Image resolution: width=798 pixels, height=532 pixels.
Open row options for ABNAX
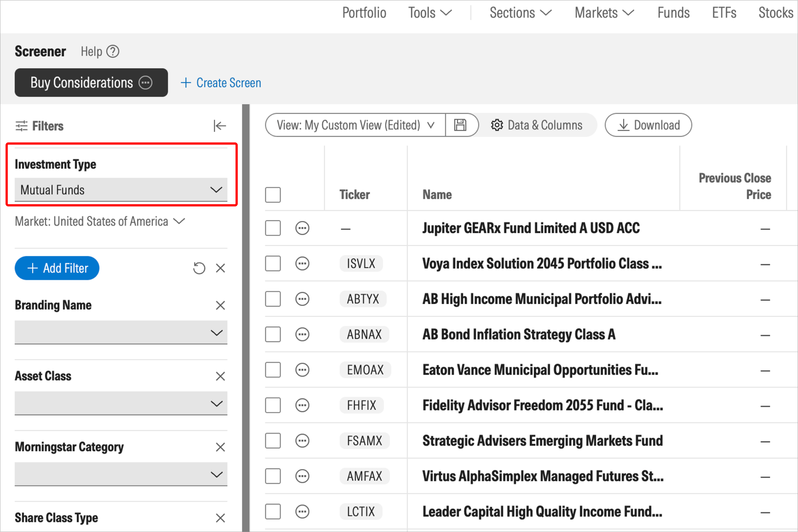tap(302, 334)
